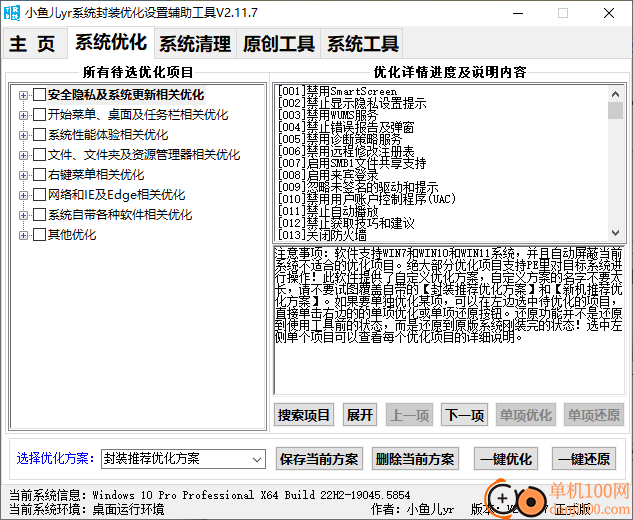633x520 pixels.
Task: Select item [001]禁用SmartScreen
Action: (337, 91)
